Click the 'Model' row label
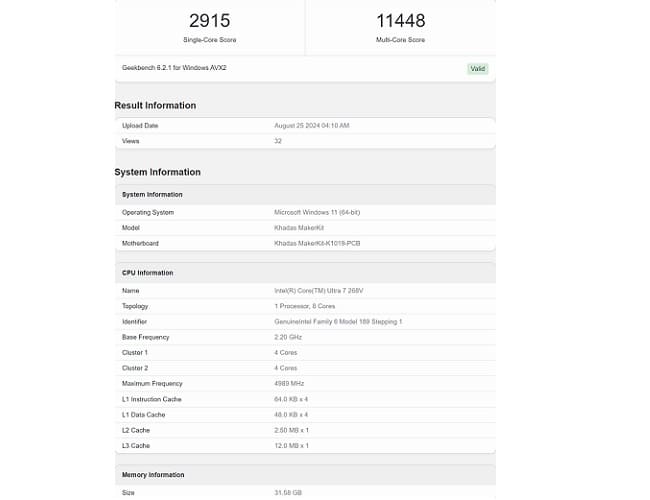650x500 pixels. pos(131,228)
